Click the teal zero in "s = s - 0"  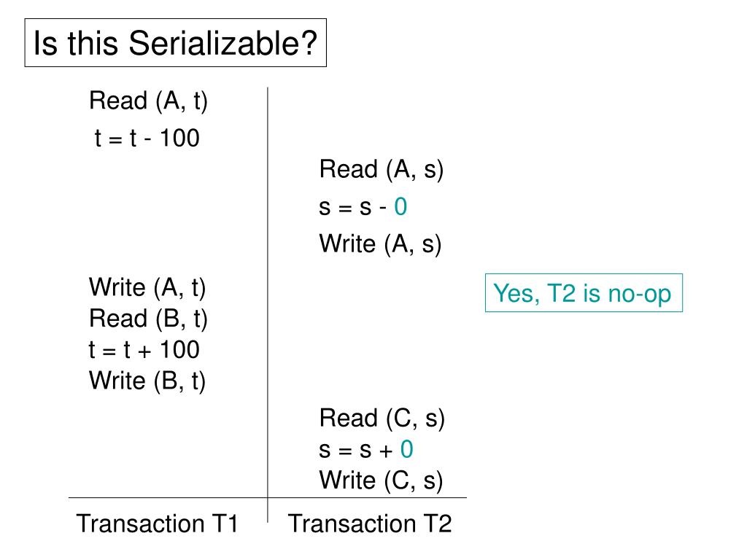[x=400, y=208]
